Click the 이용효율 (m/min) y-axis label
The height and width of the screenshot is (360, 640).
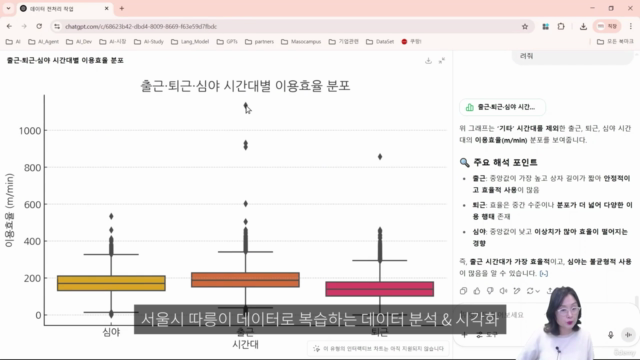point(9,210)
